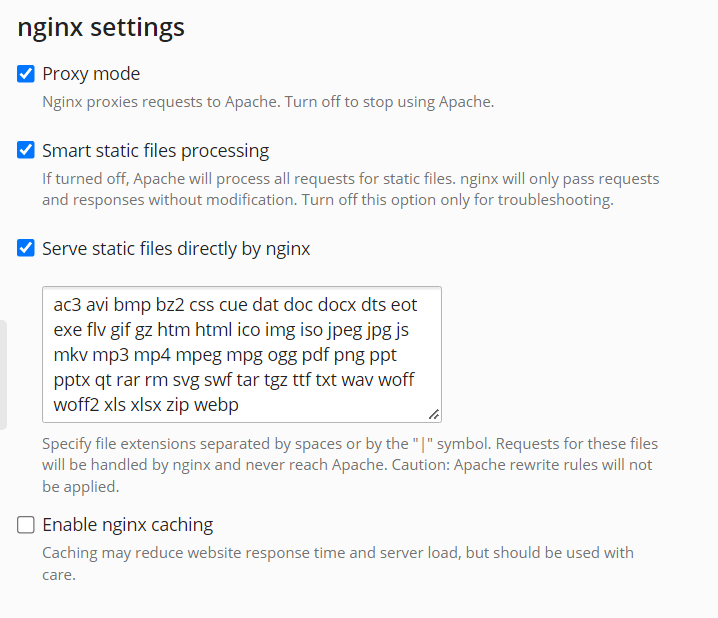Click the Proxy mode label text
The width and height of the screenshot is (718, 618).
point(91,74)
